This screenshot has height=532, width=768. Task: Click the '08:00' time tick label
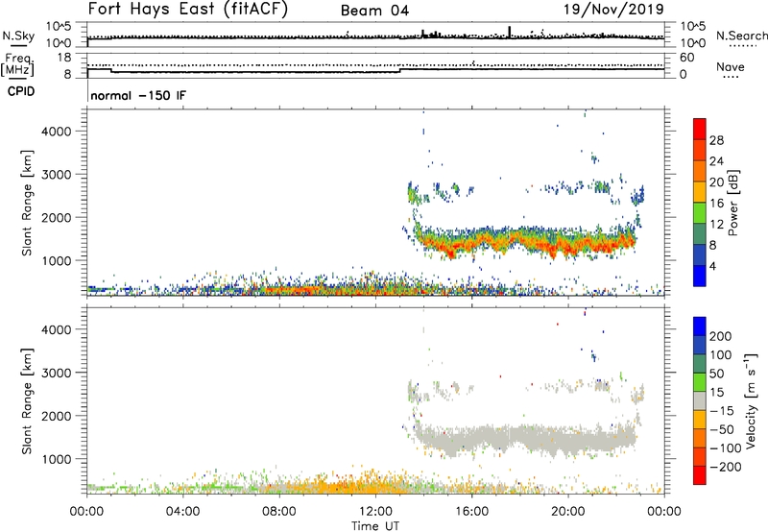(x=279, y=512)
